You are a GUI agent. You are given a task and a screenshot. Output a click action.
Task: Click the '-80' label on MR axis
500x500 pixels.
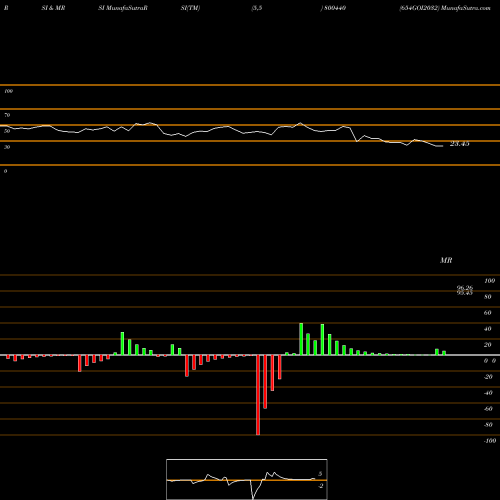[x=488, y=425]
